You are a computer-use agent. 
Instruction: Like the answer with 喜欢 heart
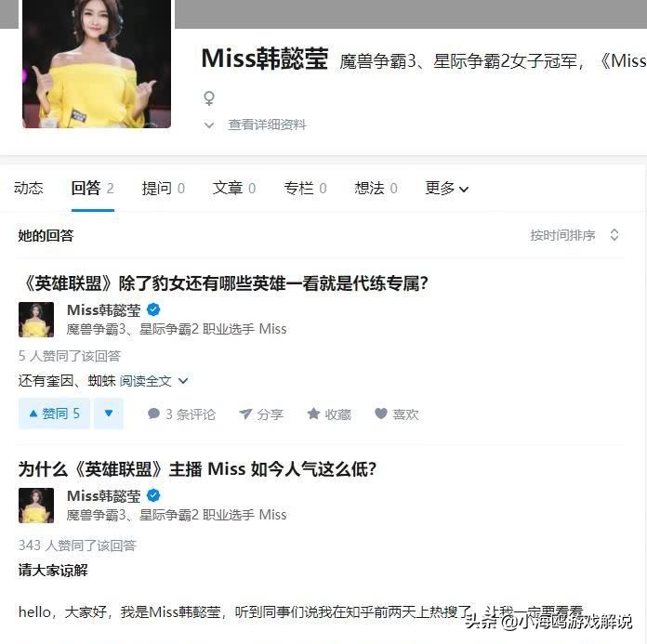point(381,414)
